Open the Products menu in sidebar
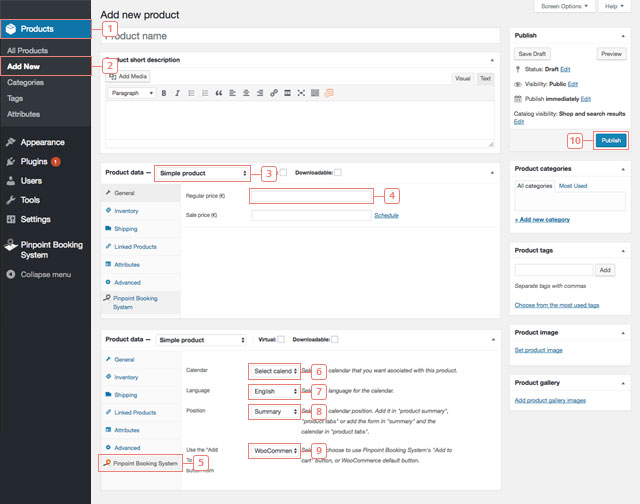This screenshot has height=504, width=640. pos(46,29)
